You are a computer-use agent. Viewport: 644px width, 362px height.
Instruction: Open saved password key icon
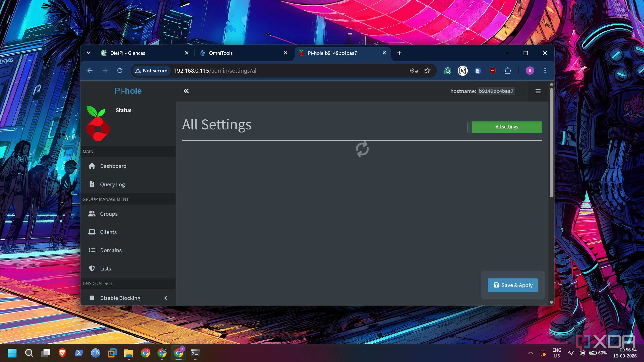tap(414, 71)
